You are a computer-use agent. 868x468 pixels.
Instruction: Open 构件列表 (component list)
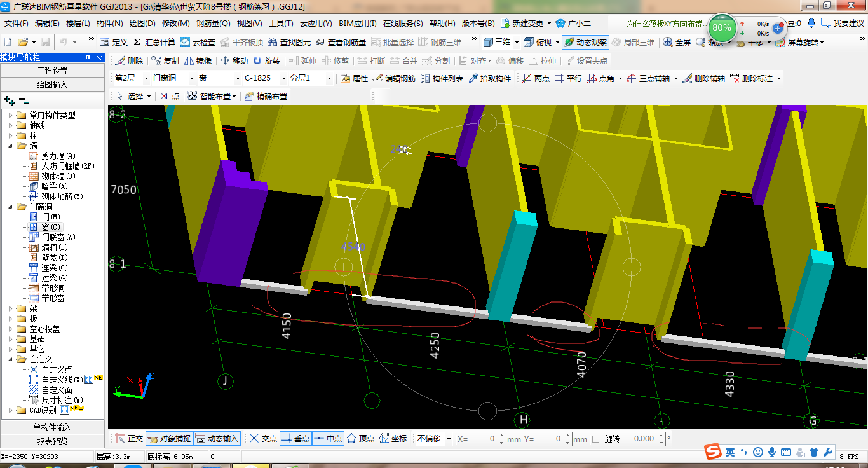pos(442,78)
